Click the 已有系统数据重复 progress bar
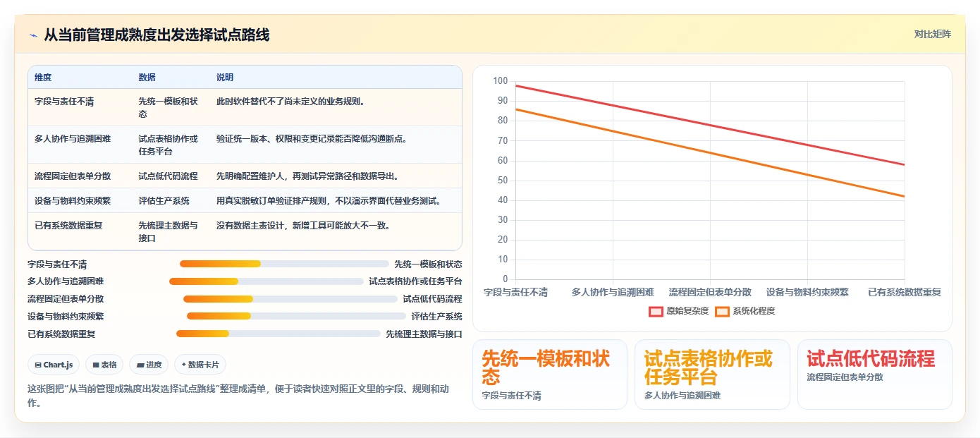The image size is (980, 438). point(278,334)
